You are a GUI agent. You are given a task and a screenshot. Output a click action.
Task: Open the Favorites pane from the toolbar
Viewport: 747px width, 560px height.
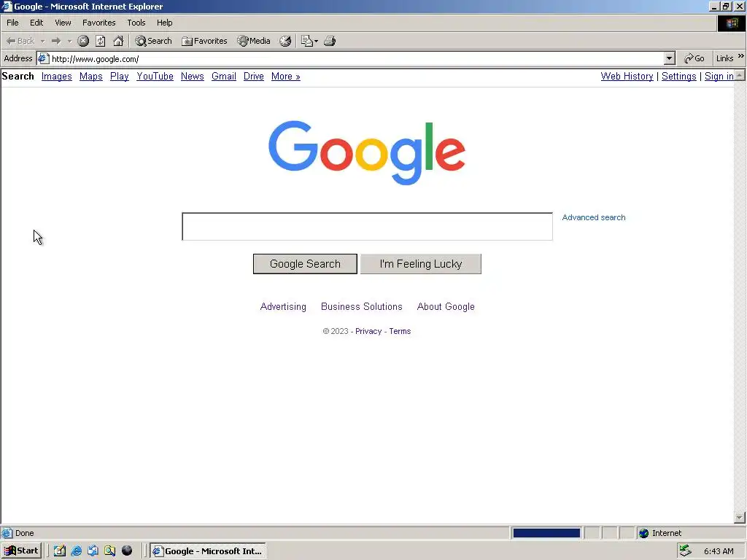204,41
